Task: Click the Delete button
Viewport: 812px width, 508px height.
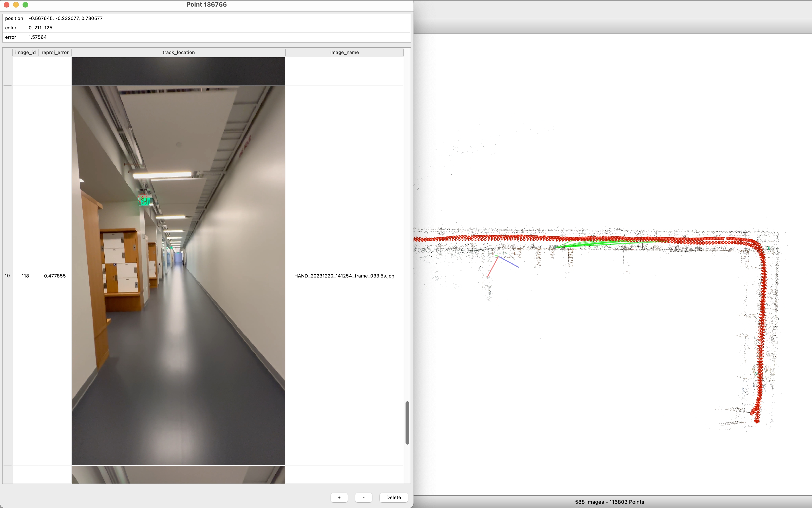Action: click(393, 497)
